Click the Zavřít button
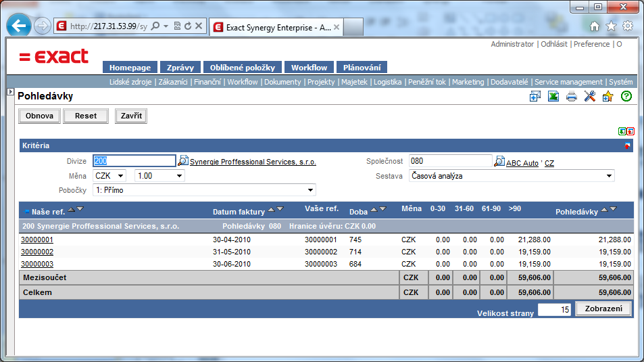This screenshot has height=362, width=644. click(x=131, y=116)
